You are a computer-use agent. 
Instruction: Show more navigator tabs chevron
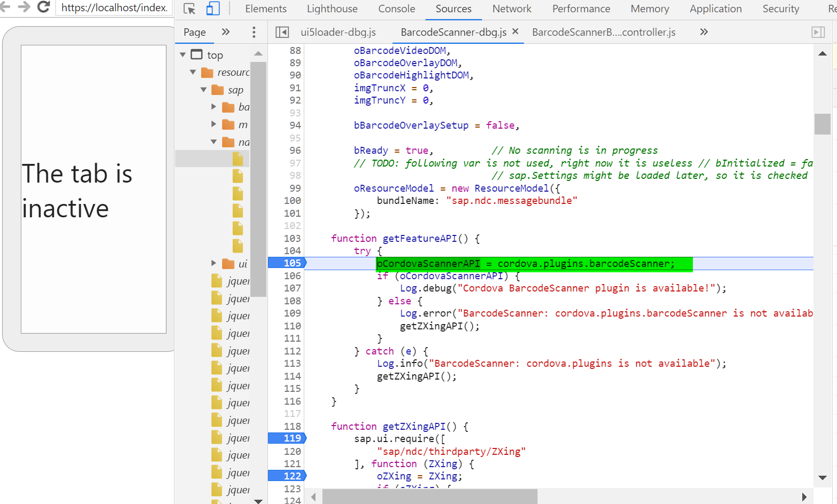226,32
